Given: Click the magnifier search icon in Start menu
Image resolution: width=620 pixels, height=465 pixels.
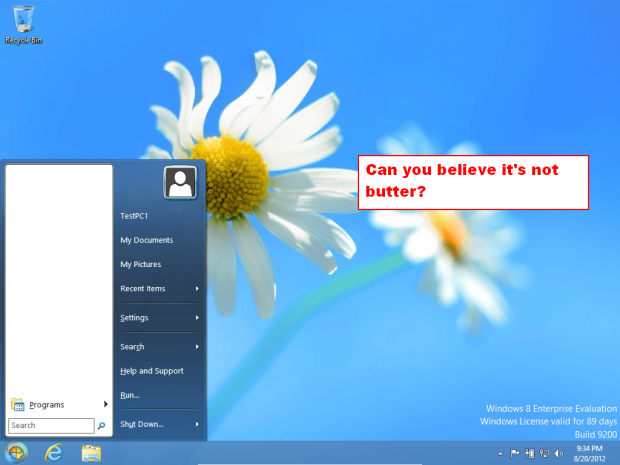Looking at the screenshot, I should point(102,425).
